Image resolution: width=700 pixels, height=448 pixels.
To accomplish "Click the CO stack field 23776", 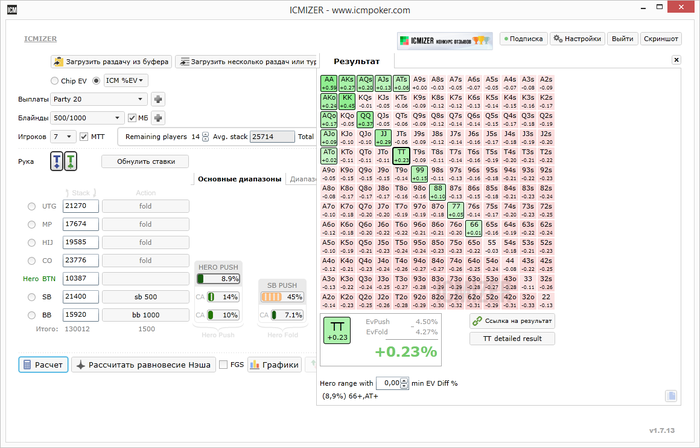I will tap(80, 260).
